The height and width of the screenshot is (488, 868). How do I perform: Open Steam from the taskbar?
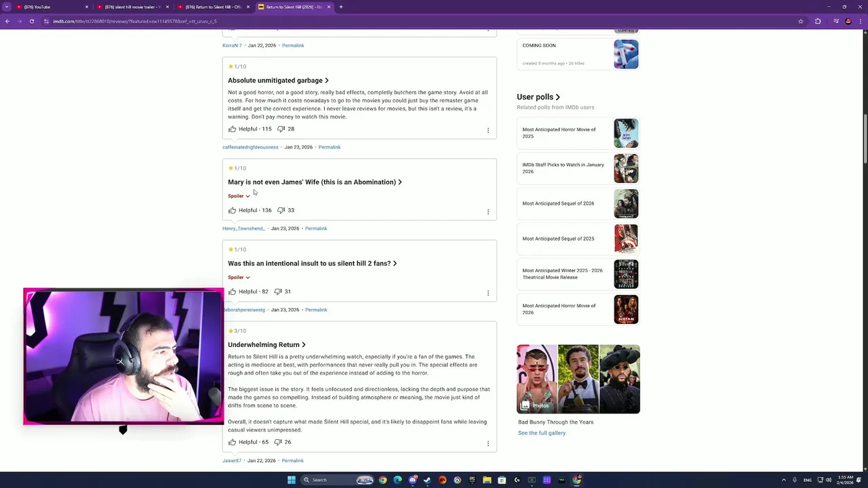tap(427, 480)
